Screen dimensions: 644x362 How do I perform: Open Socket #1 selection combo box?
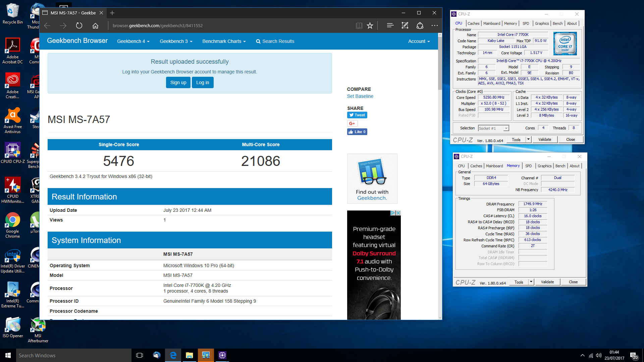pyautogui.click(x=493, y=128)
